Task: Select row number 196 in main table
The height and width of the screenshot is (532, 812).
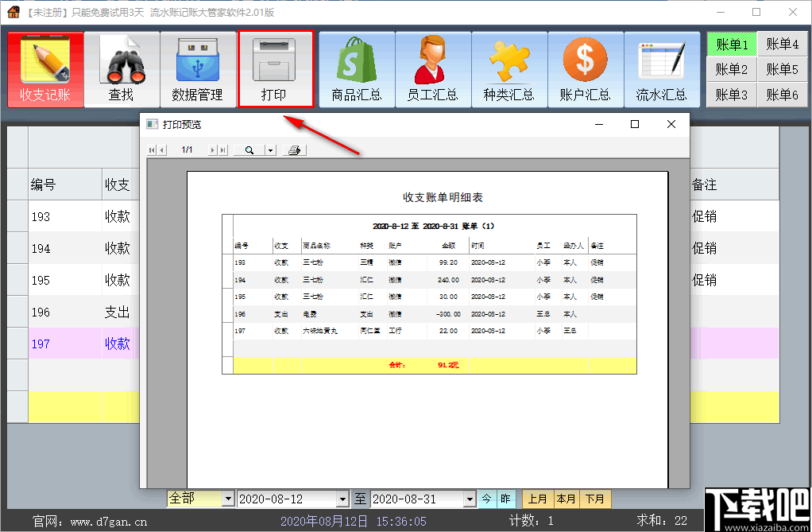Action: [41, 313]
